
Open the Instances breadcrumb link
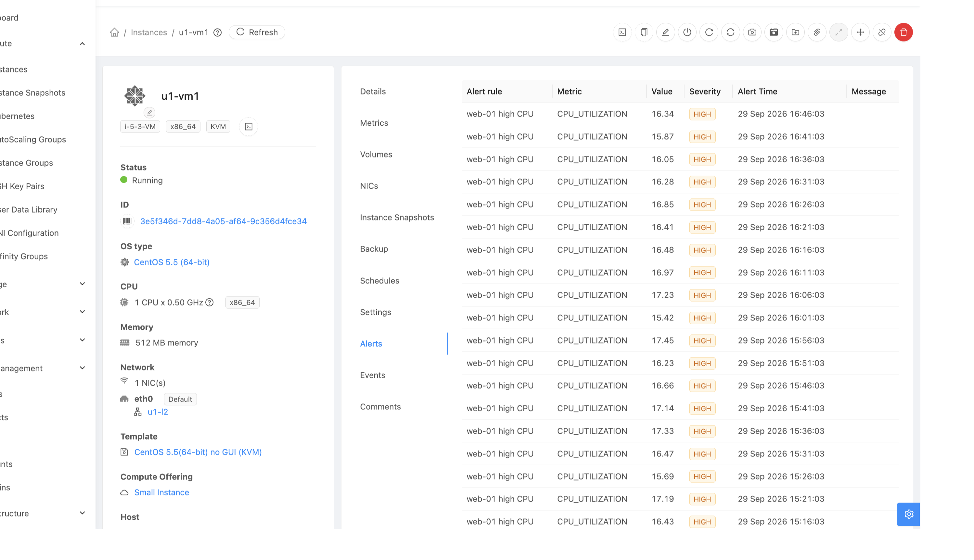(148, 32)
